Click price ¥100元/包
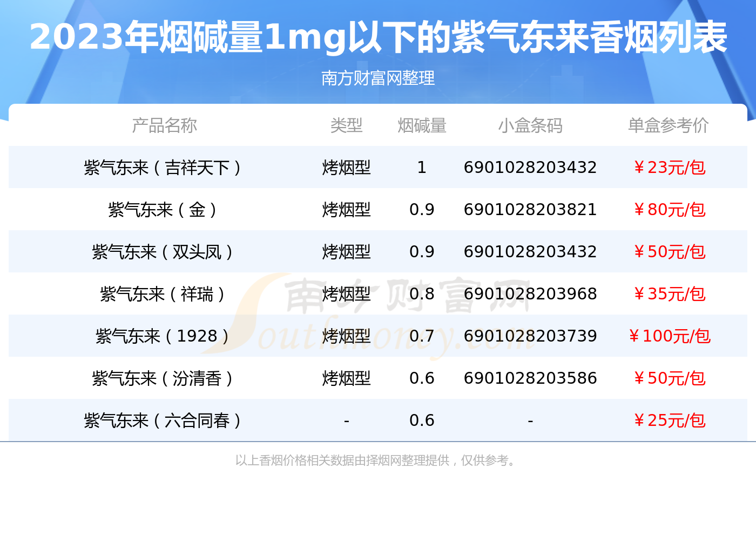This screenshot has height=554, width=756. (669, 336)
